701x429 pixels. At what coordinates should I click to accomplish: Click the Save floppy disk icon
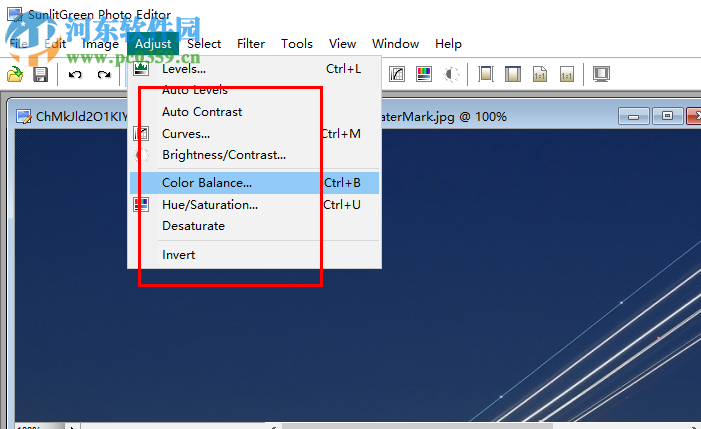(x=40, y=74)
